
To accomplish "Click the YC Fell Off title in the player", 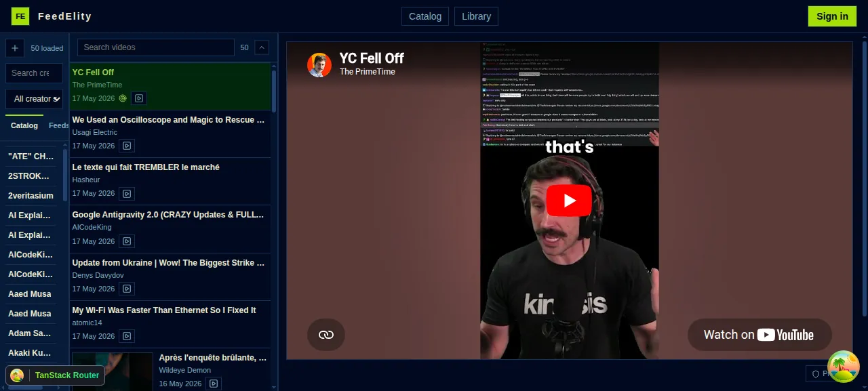I will tap(372, 58).
